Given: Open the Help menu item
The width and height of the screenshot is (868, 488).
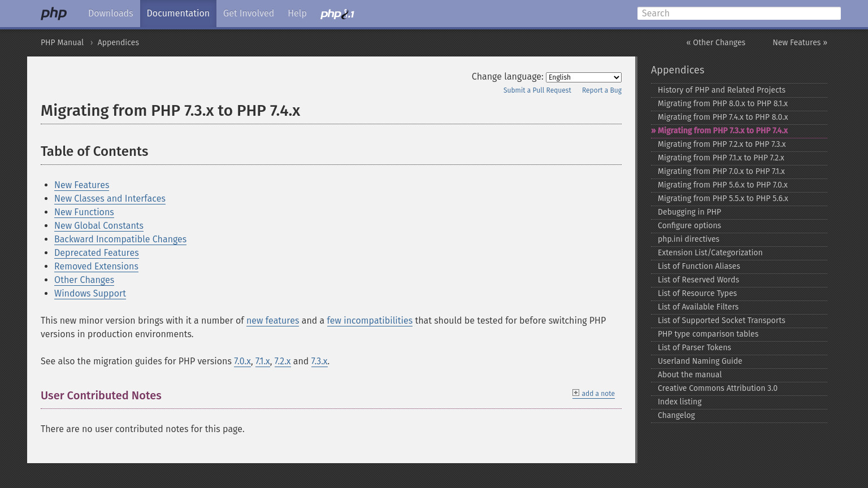Looking at the screenshot, I should [x=297, y=14].
